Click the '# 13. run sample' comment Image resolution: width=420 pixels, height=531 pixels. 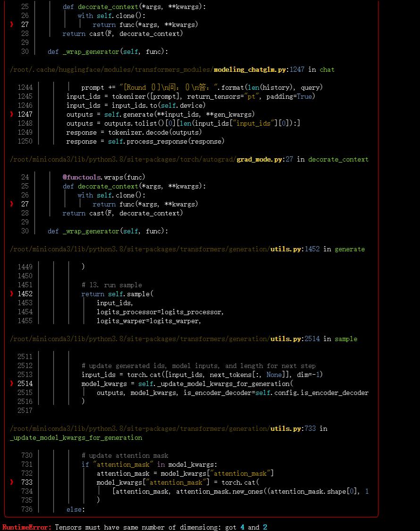pyautogui.click(x=111, y=285)
